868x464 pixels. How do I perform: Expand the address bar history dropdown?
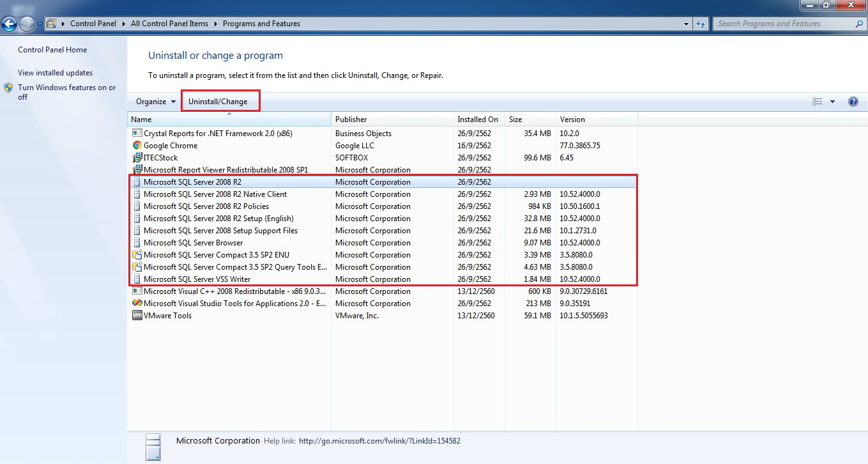[687, 24]
